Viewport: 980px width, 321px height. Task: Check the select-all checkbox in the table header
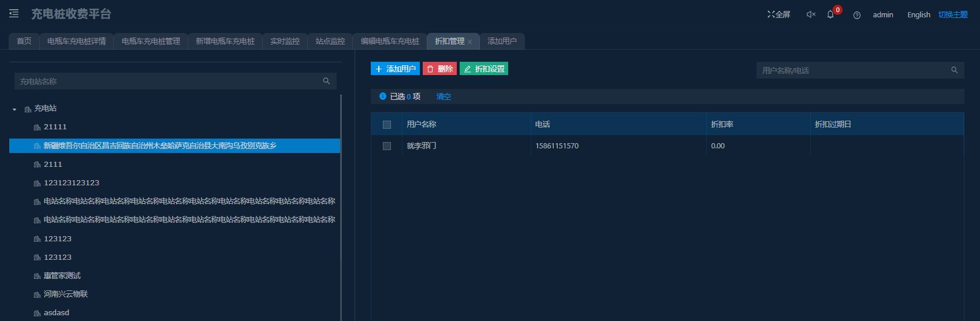point(387,125)
